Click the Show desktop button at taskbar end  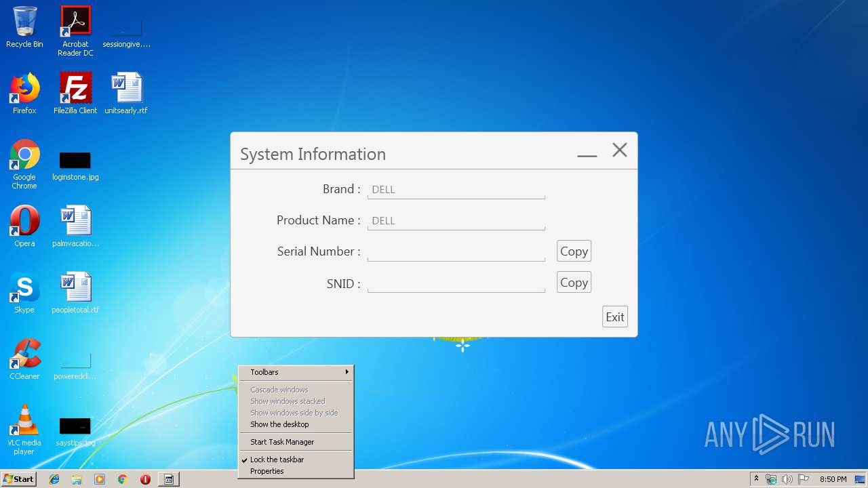tap(861, 479)
